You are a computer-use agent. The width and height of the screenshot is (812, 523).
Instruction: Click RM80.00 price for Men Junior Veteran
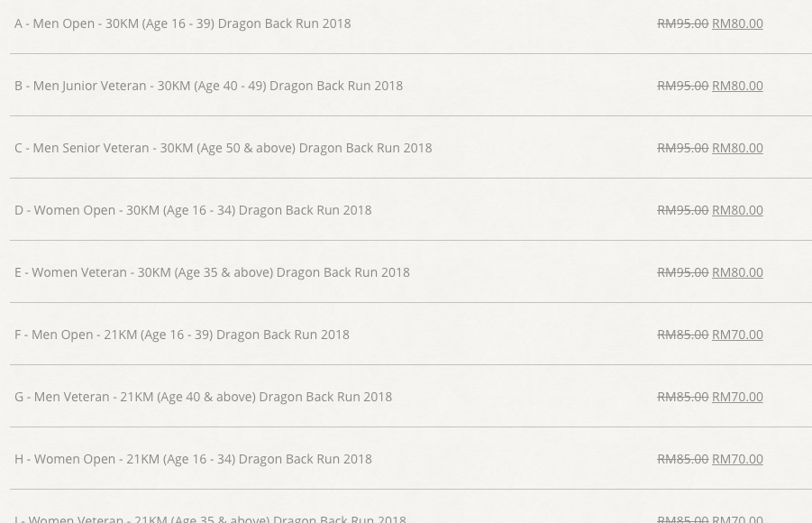(737, 86)
